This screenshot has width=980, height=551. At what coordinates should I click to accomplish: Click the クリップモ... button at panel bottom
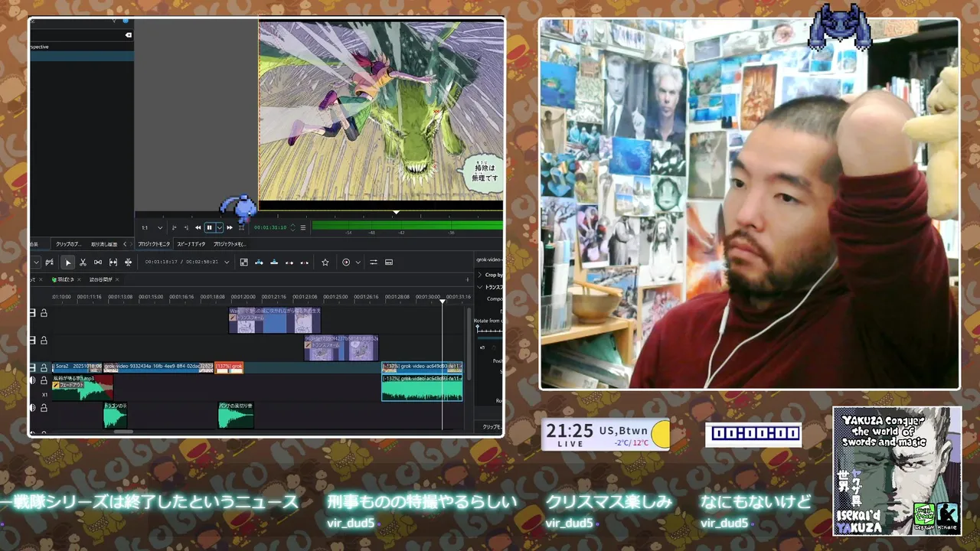491,426
